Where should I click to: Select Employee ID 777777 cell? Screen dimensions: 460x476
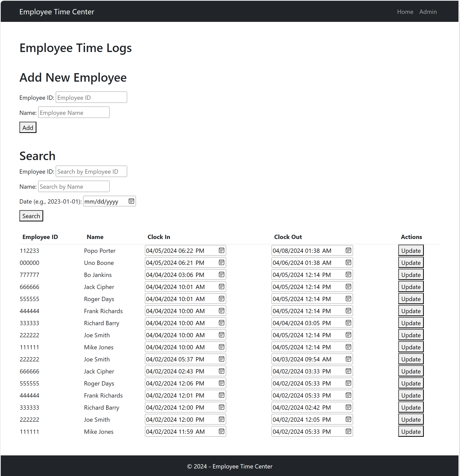(29, 275)
